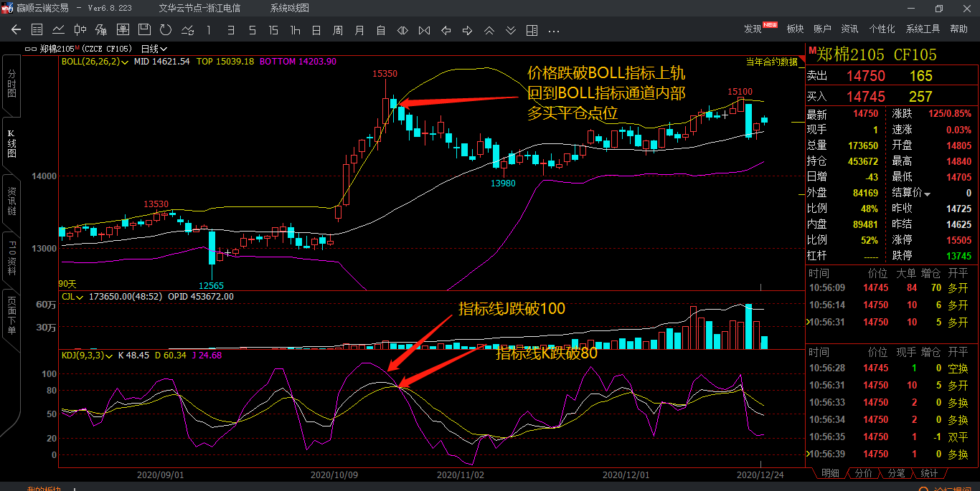Open the CJL volume indicator dropdown
The height and width of the screenshot is (491, 980).
(x=72, y=296)
